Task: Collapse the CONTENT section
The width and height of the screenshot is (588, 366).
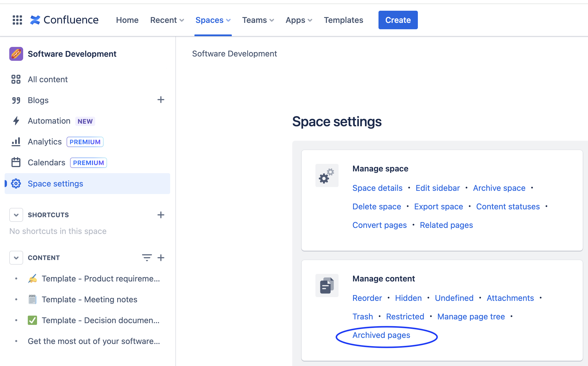Action: point(16,257)
